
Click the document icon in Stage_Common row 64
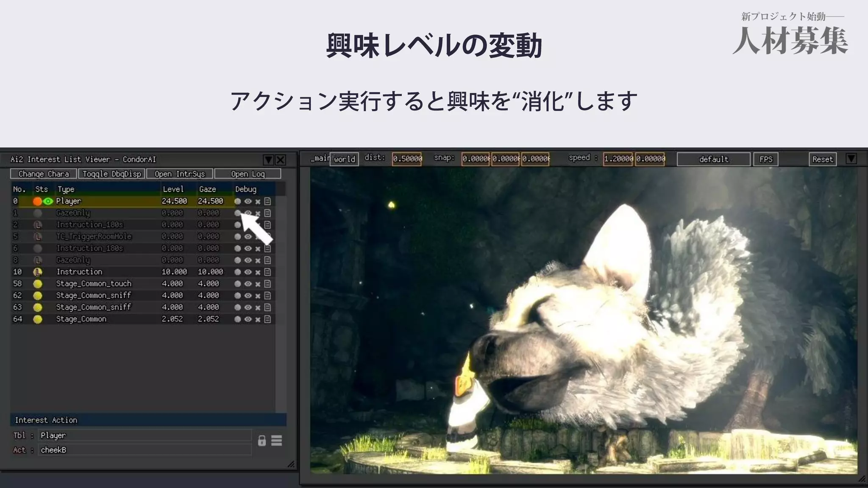click(267, 319)
